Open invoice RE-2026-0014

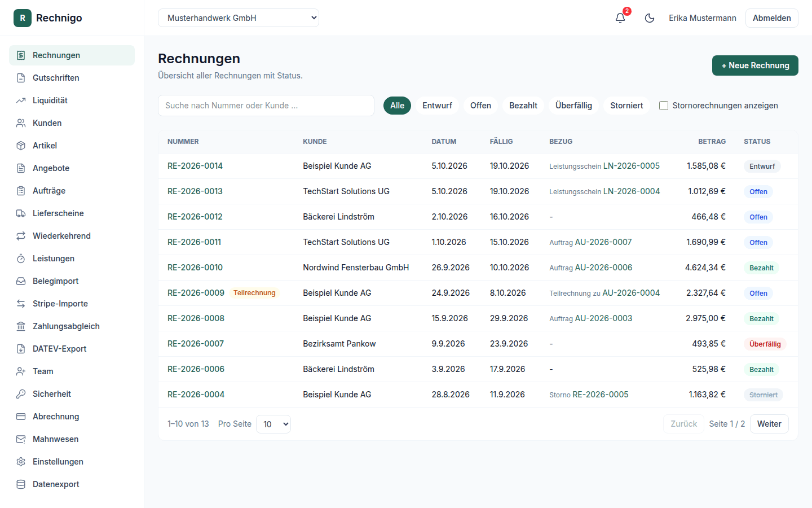pyautogui.click(x=195, y=166)
